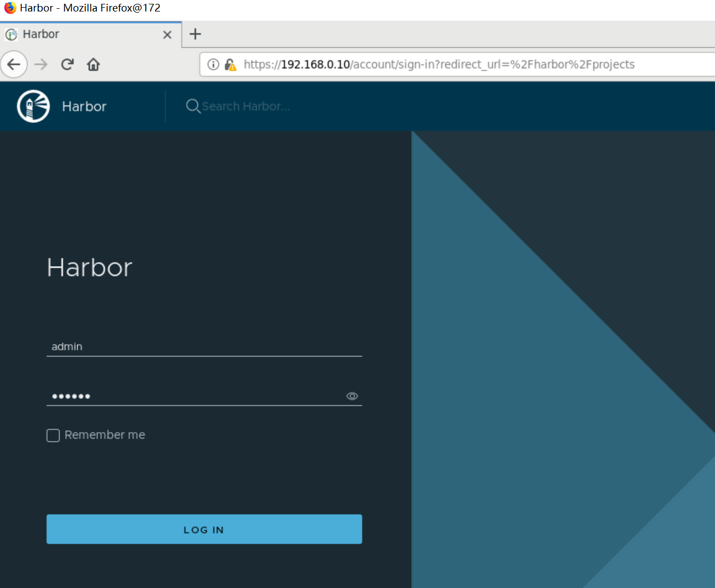
Task: Open a new tab with the plus button
Action: coord(195,34)
